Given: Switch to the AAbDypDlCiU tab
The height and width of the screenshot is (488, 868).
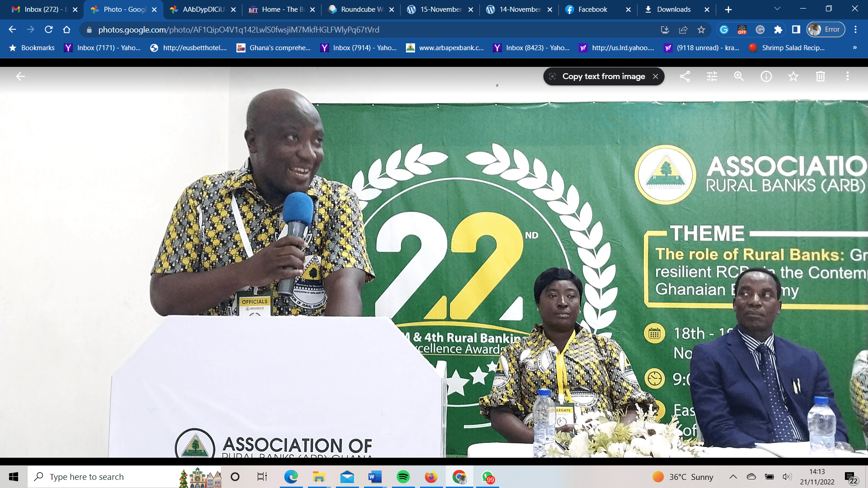Looking at the screenshot, I should click(203, 9).
